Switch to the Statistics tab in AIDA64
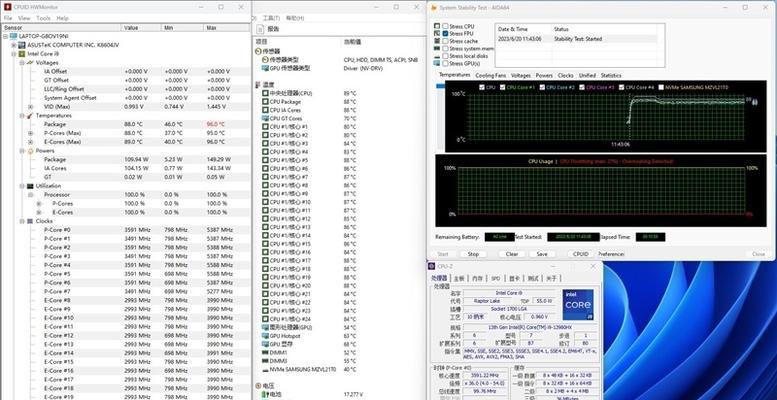Viewport: 777px width, 400px height. pyautogui.click(x=610, y=75)
